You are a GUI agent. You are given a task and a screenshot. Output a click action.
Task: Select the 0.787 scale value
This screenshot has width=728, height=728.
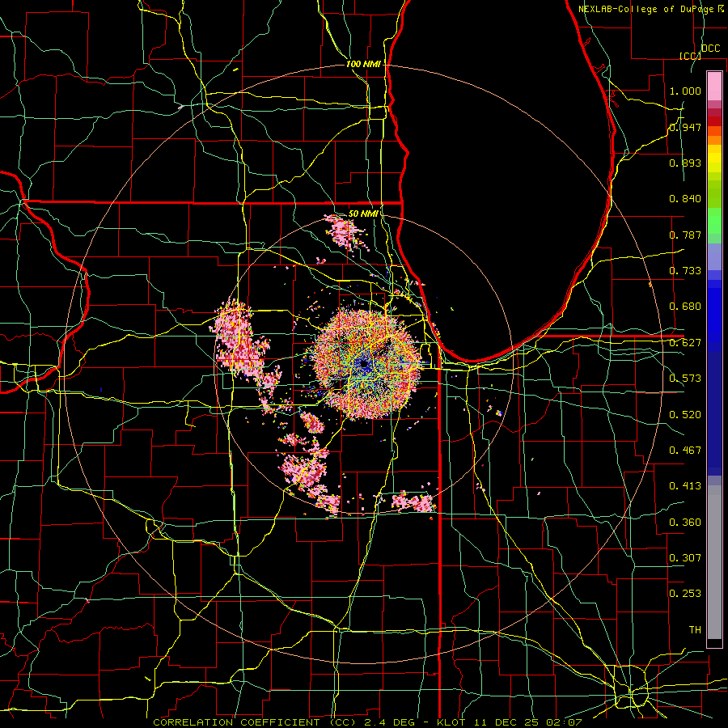[x=685, y=235]
